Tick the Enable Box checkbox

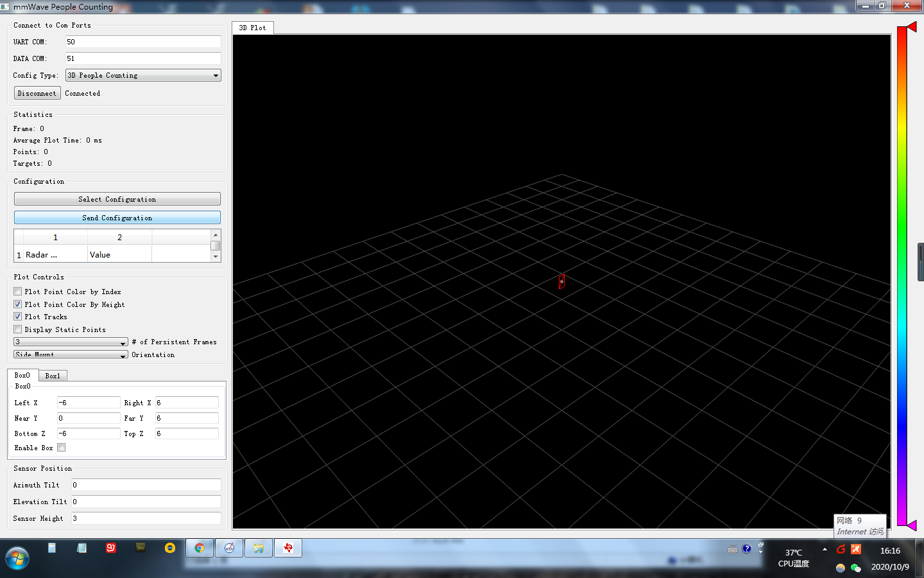click(x=62, y=448)
